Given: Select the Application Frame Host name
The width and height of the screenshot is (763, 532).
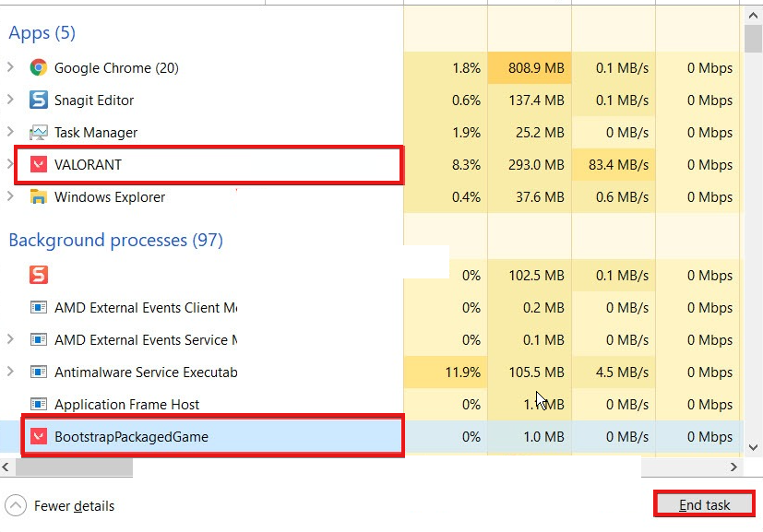Looking at the screenshot, I should (126, 405).
